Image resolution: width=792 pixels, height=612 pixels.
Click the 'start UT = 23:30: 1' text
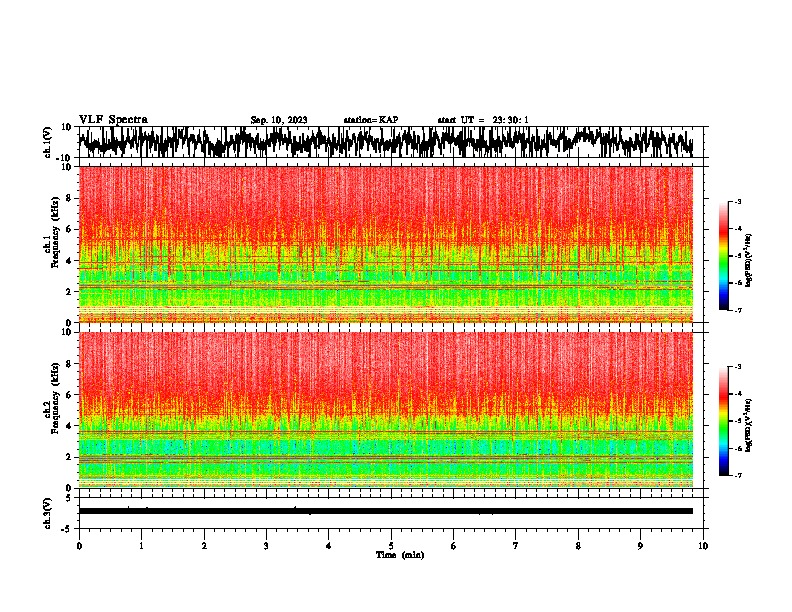coord(483,120)
